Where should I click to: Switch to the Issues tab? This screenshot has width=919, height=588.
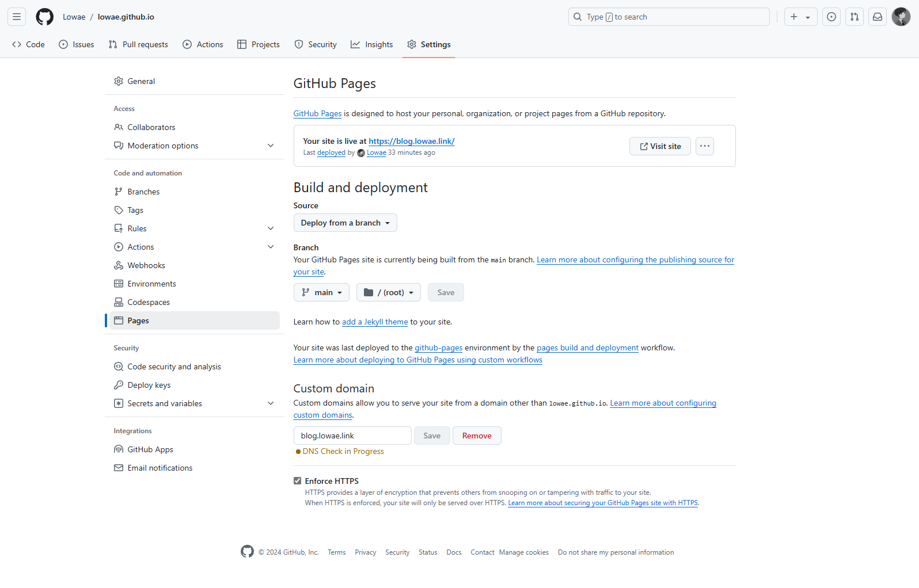(77, 44)
